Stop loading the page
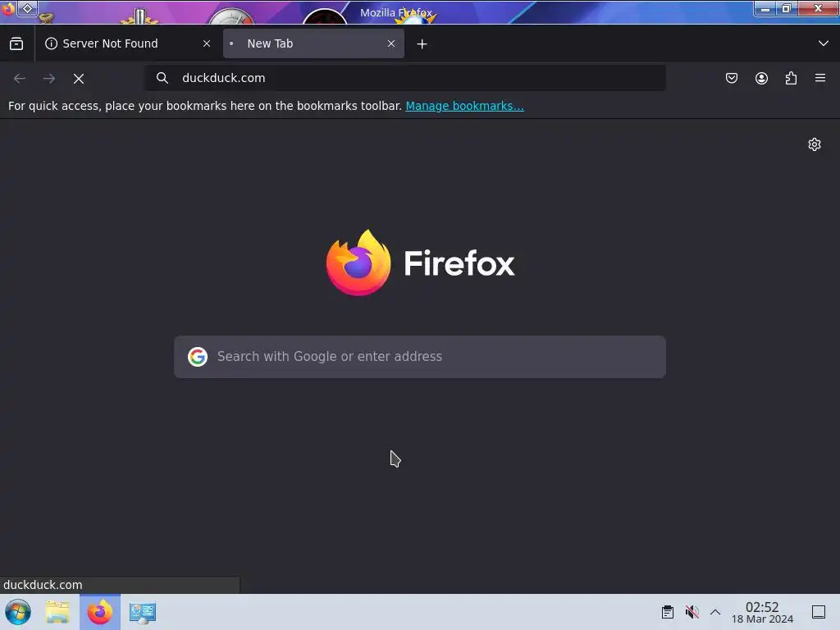Image resolution: width=840 pixels, height=630 pixels. tap(79, 78)
